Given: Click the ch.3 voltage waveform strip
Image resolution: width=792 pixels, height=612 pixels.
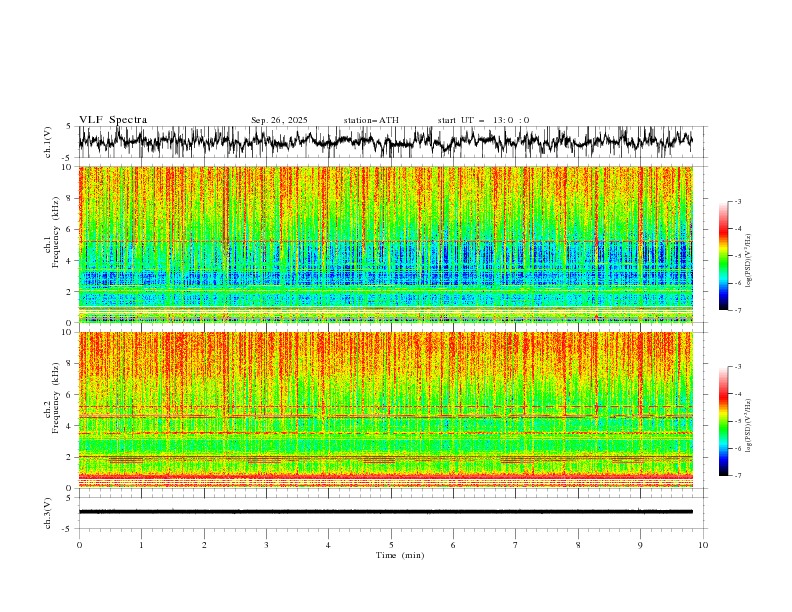Looking at the screenshot, I should [x=385, y=512].
